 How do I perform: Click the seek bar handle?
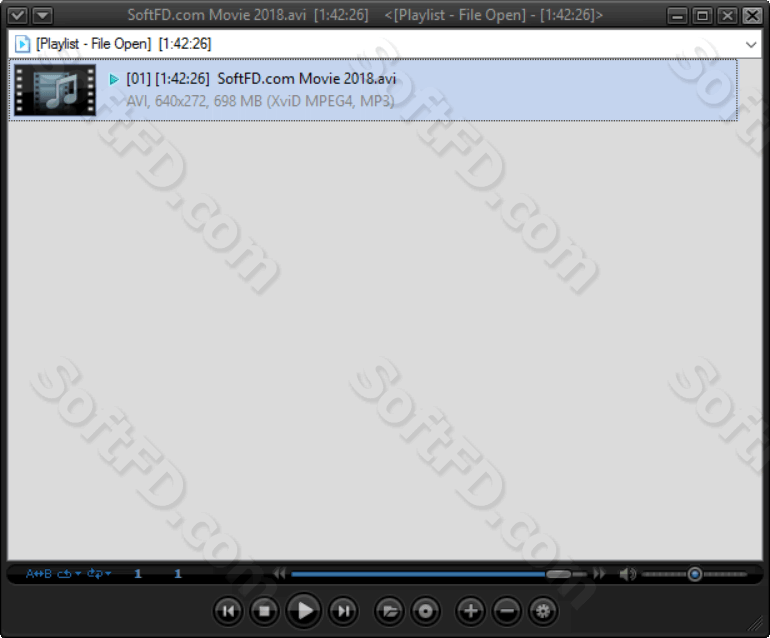point(558,574)
